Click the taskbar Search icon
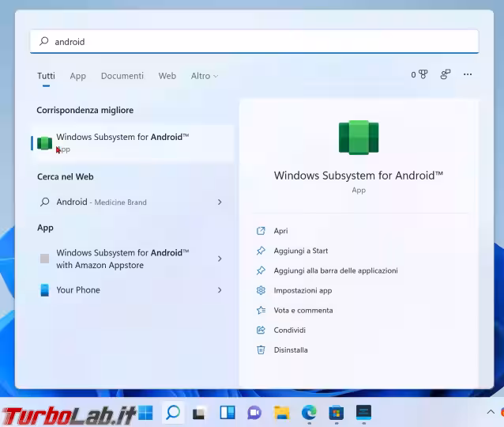Viewport: 504px width, 427px height. (x=173, y=413)
